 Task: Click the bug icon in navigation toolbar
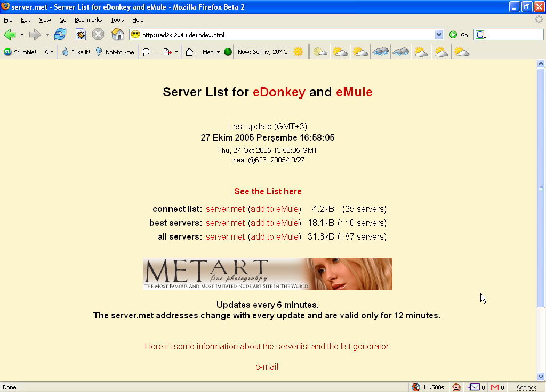[81, 35]
